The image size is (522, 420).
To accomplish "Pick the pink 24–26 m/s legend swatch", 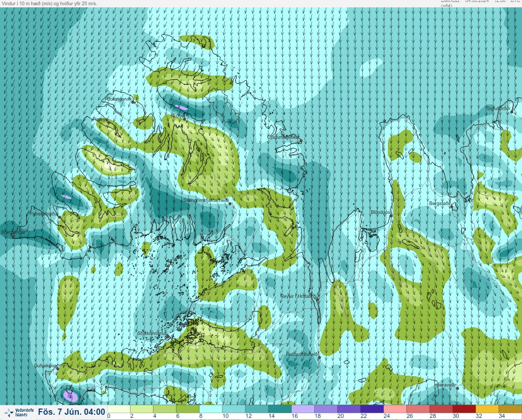I will pos(395,409).
